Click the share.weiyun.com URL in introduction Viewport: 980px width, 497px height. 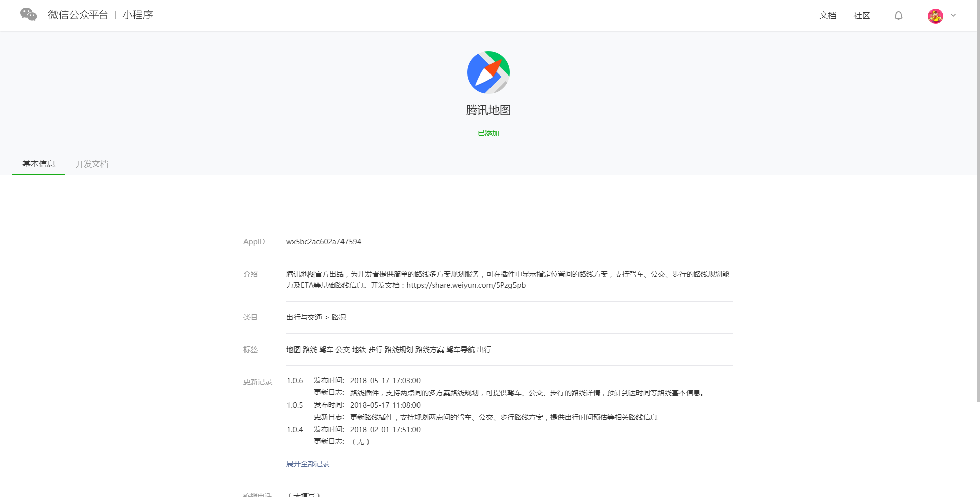[x=466, y=285]
